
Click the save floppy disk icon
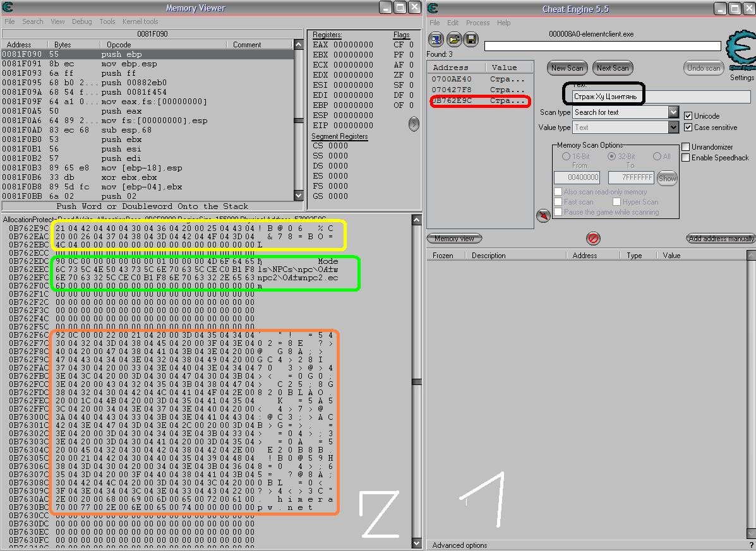[x=471, y=40]
